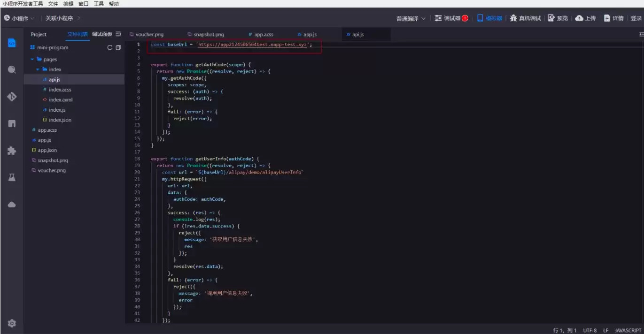This screenshot has height=334, width=644.
Task: Switch to the 文件列表 file list tab
Action: click(x=78, y=34)
